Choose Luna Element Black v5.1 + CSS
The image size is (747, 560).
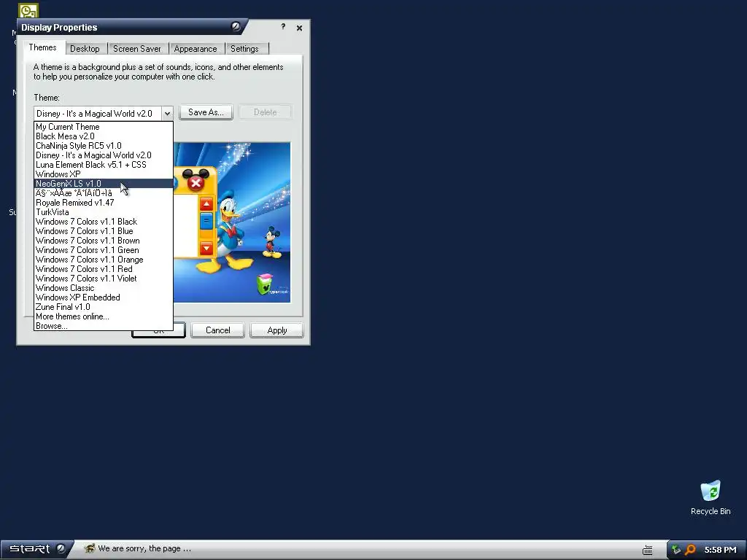tap(104, 165)
